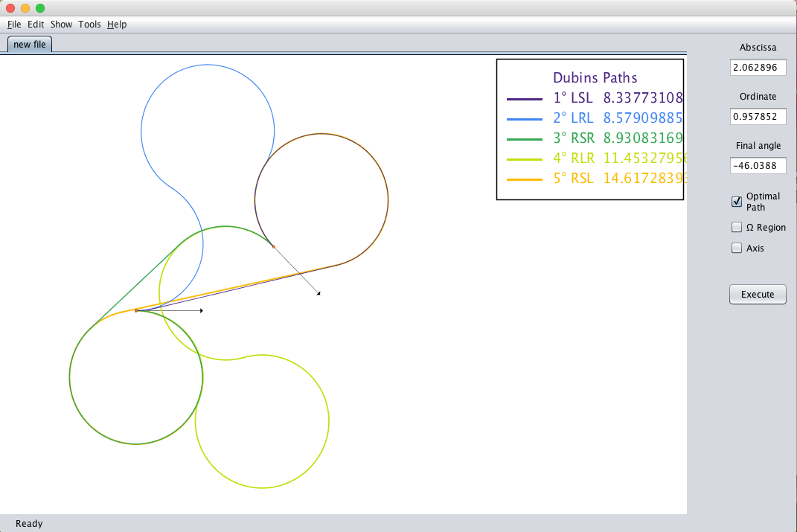
Task: Click the purple LSL legend line swatch
Action: pyautogui.click(x=524, y=98)
